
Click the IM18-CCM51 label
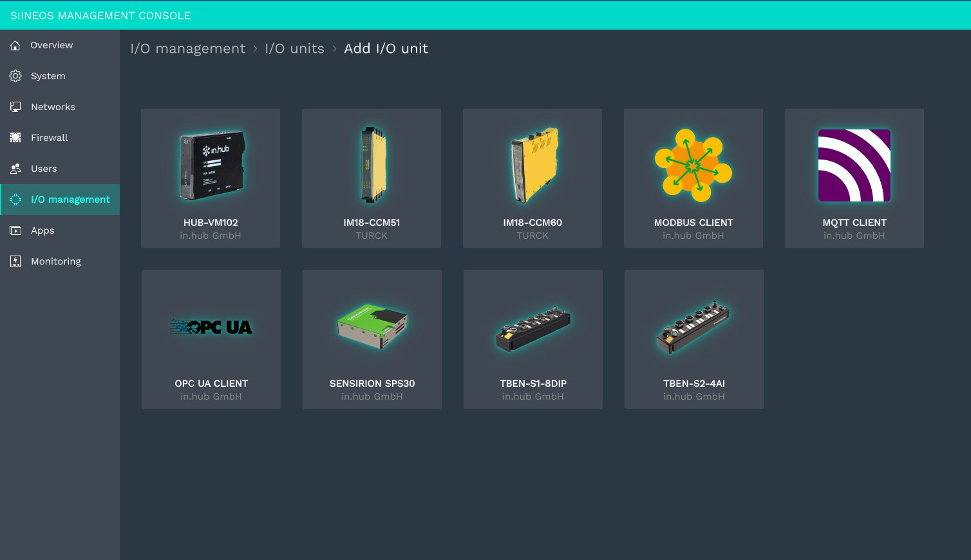[x=372, y=223]
